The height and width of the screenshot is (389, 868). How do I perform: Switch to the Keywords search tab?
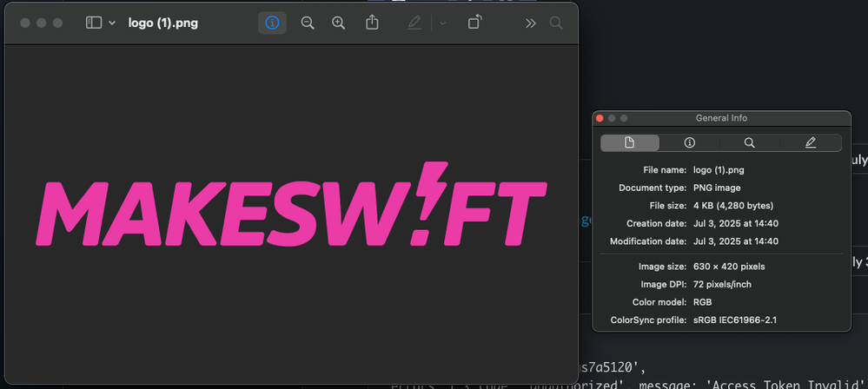coord(749,142)
